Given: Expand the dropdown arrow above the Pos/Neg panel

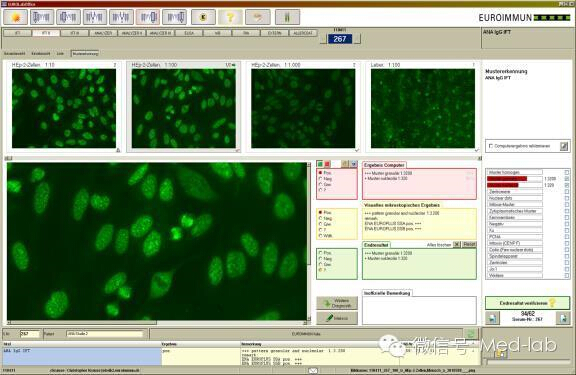Looking at the screenshot, I should click(x=353, y=164).
